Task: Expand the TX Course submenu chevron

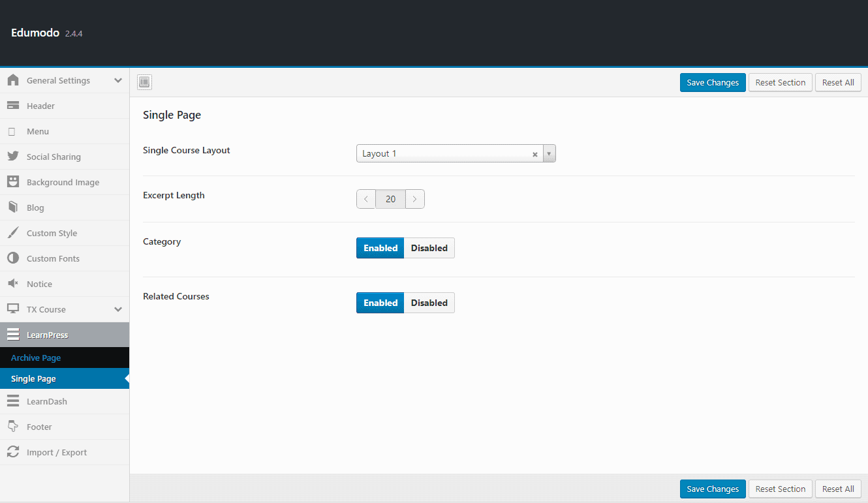Action: (x=118, y=309)
